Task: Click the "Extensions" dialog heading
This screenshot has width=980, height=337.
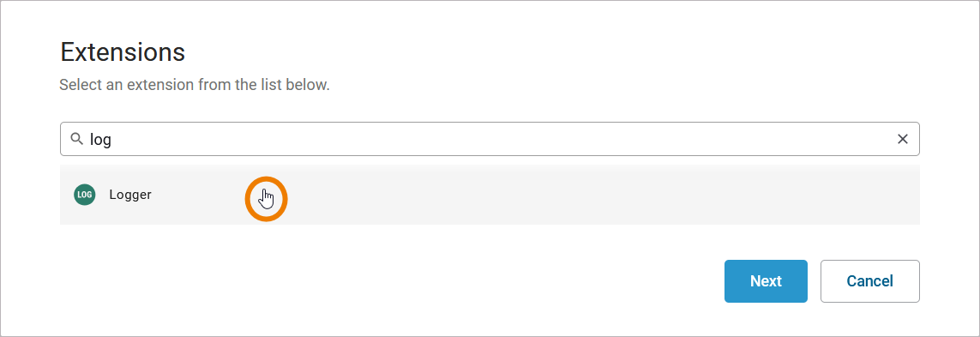Action: [123, 52]
